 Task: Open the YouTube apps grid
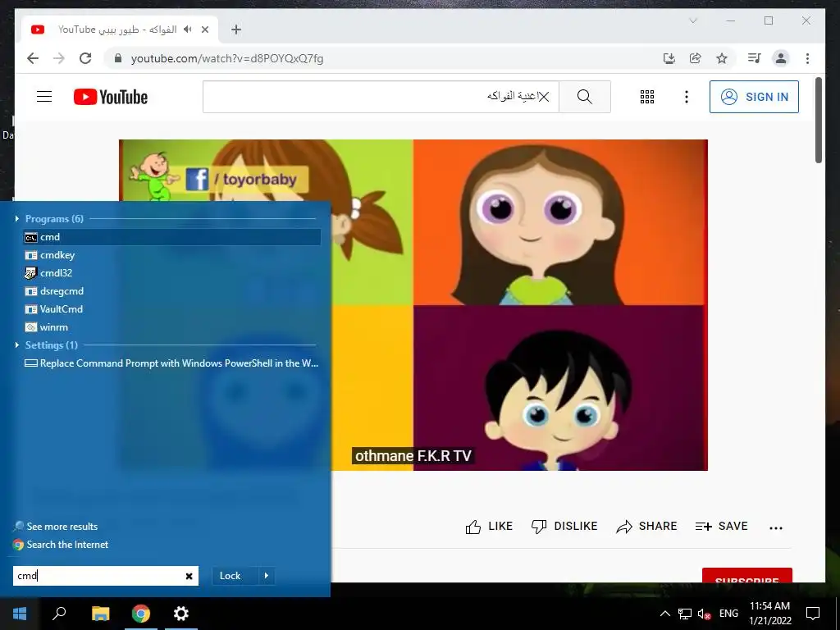647,97
